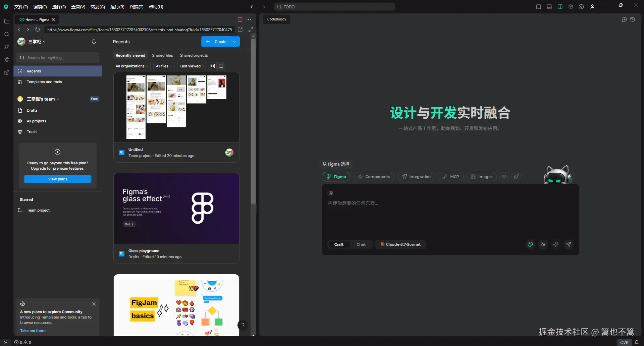The height and width of the screenshot is (346, 644).
Task: Navigate back with the title bar arrow
Action: 252,7
